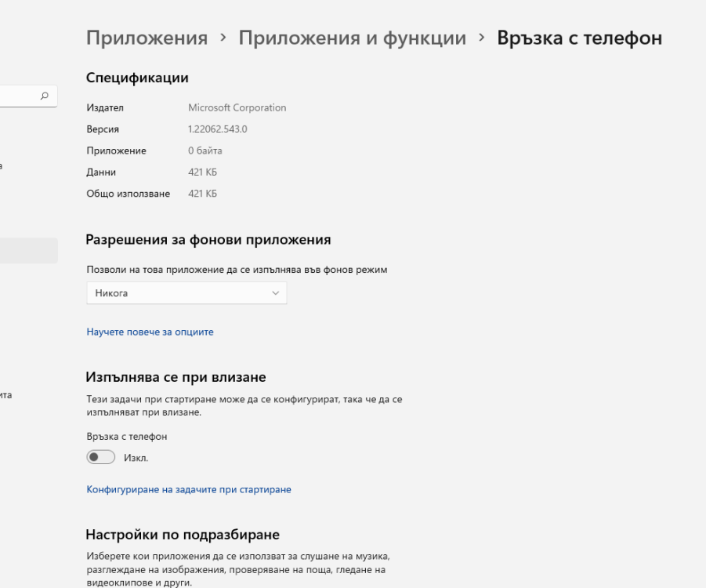Image resolution: width=706 pixels, height=588 pixels.
Task: Click the Microsoft Corporation publisher value
Action: point(237,107)
